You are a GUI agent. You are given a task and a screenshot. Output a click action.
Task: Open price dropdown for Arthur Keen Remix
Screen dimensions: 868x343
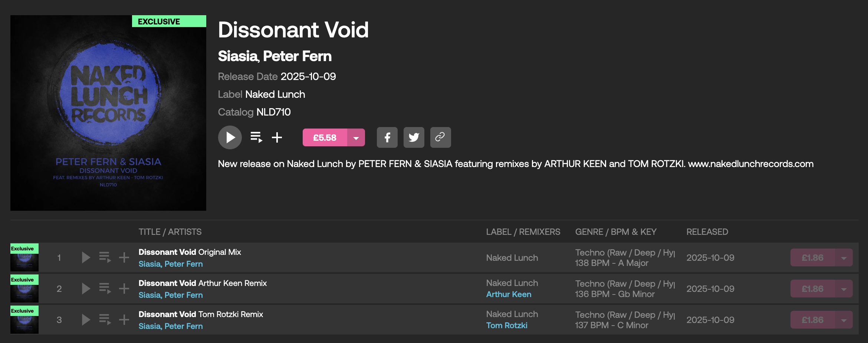(844, 289)
